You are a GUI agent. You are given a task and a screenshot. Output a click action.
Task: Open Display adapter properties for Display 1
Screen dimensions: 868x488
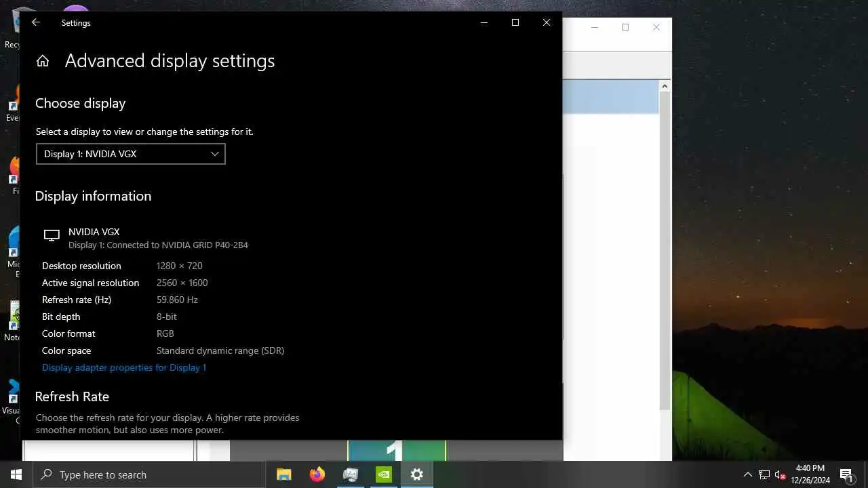[124, 367]
